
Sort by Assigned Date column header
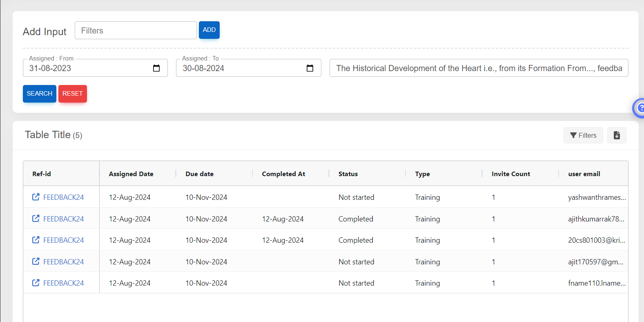131,174
